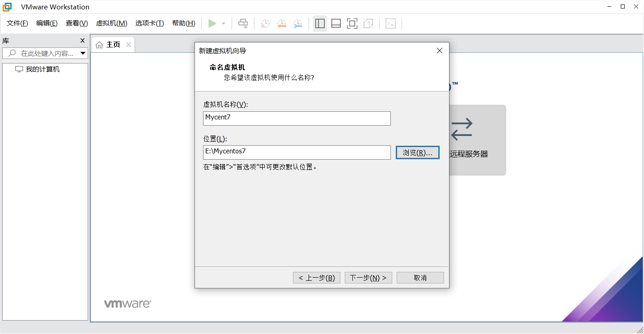Image resolution: width=644 pixels, height=334 pixels.
Task: Enter full screen mode via toolbar icon
Action: tap(352, 23)
